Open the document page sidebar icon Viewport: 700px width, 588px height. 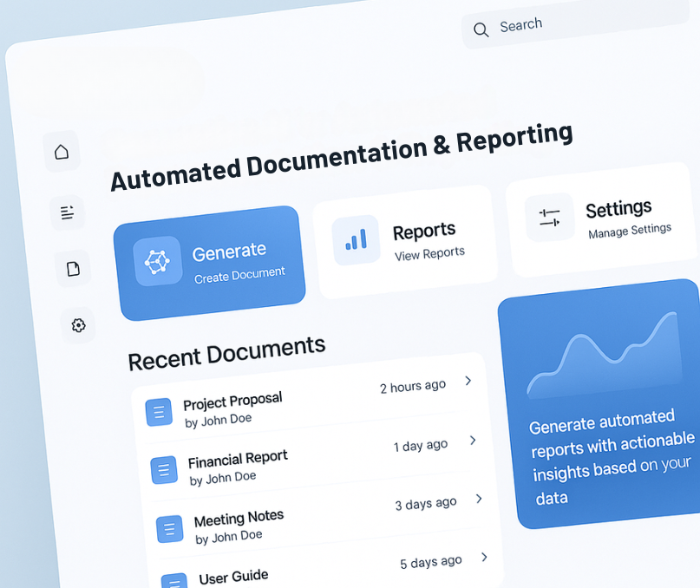[73, 269]
